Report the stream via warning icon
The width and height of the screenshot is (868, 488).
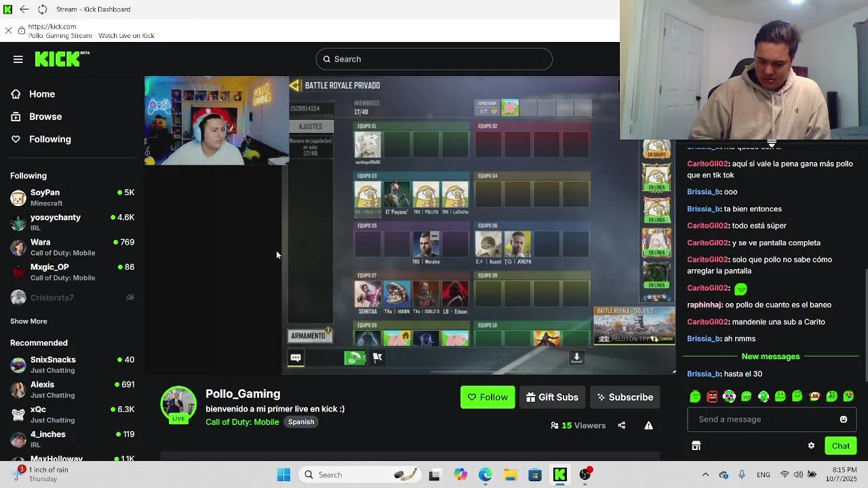[649, 426]
